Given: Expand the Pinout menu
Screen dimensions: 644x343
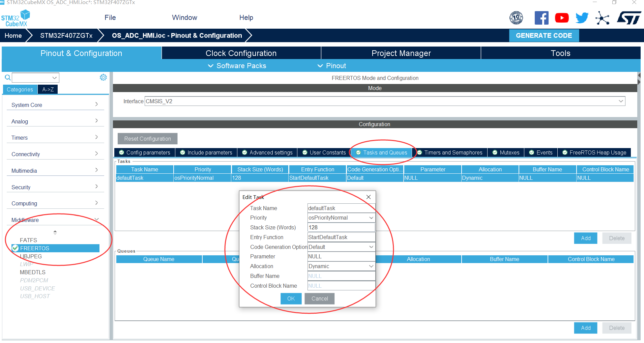Looking at the screenshot, I should pos(332,66).
